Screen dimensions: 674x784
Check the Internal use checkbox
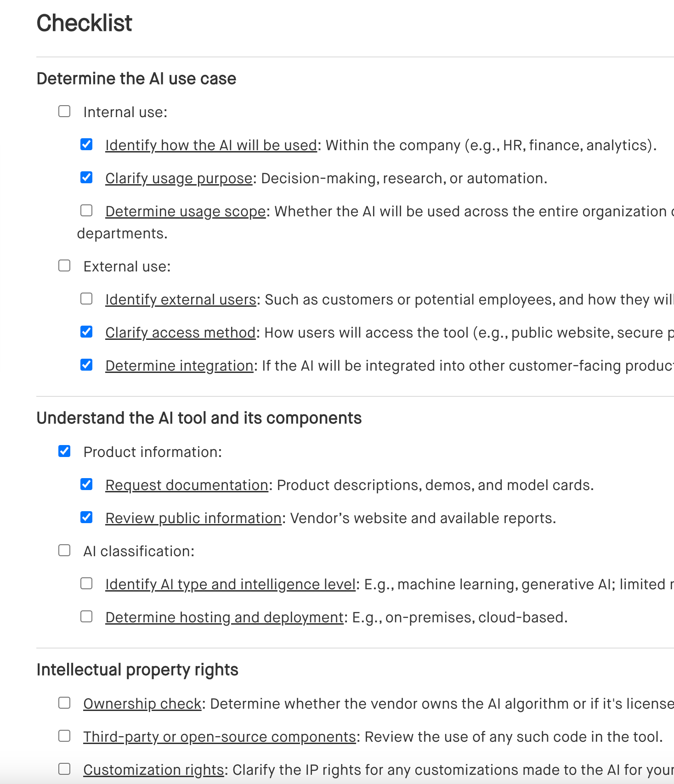pyautogui.click(x=64, y=110)
